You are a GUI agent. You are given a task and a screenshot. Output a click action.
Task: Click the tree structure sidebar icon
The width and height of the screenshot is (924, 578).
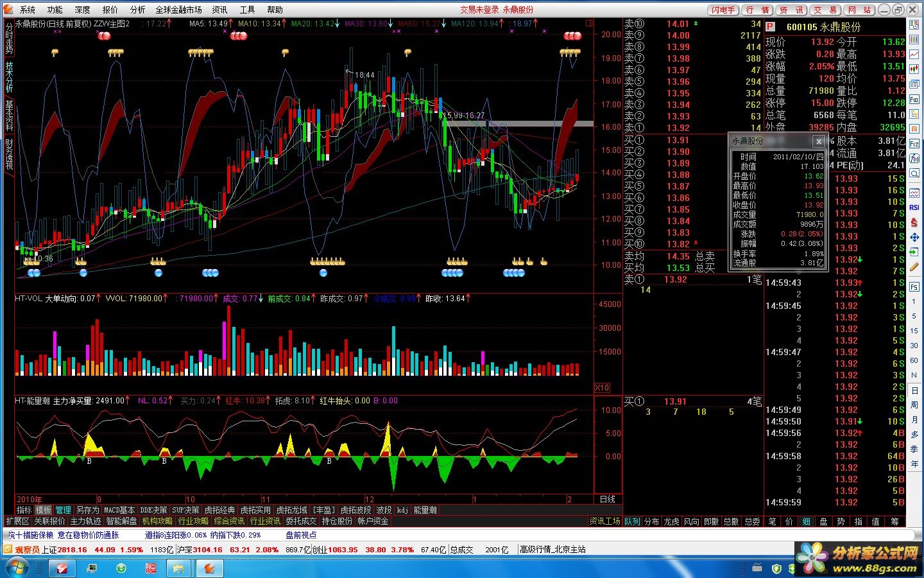914,114
